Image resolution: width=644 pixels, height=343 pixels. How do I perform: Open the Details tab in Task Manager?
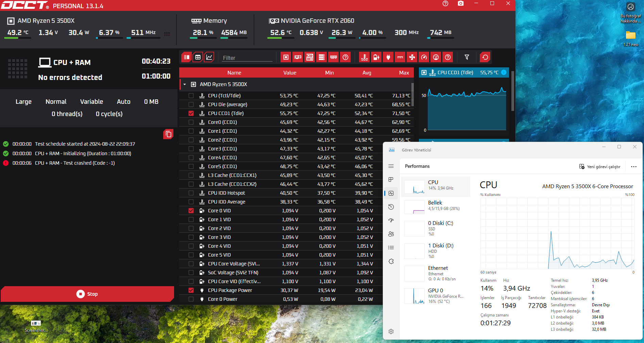[391, 248]
